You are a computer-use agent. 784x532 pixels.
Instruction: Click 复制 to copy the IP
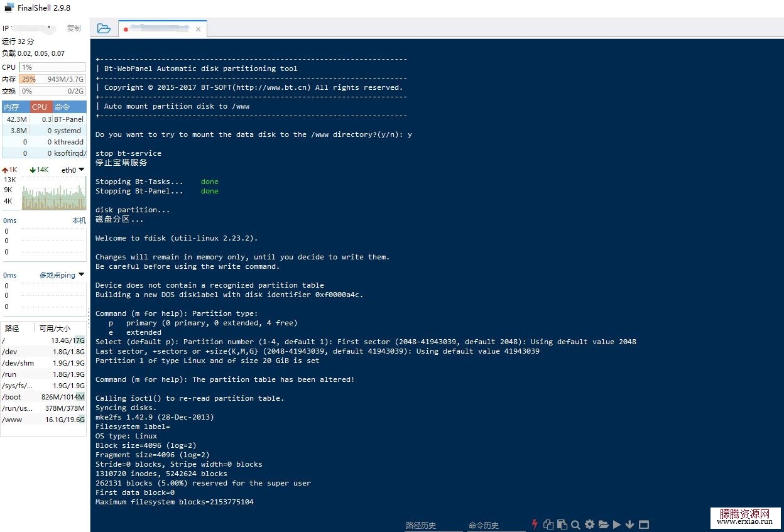tap(74, 28)
